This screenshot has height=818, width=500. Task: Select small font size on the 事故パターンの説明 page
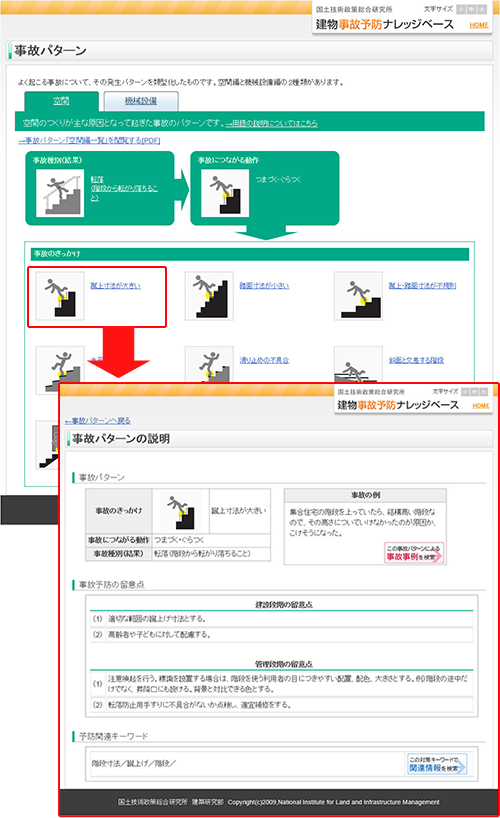pos(465,392)
